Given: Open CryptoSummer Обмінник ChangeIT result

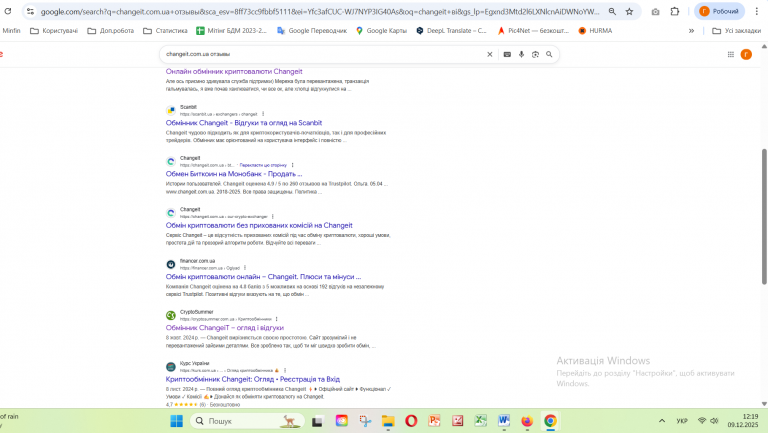Looking at the screenshot, I should pyautogui.click(x=224, y=328).
